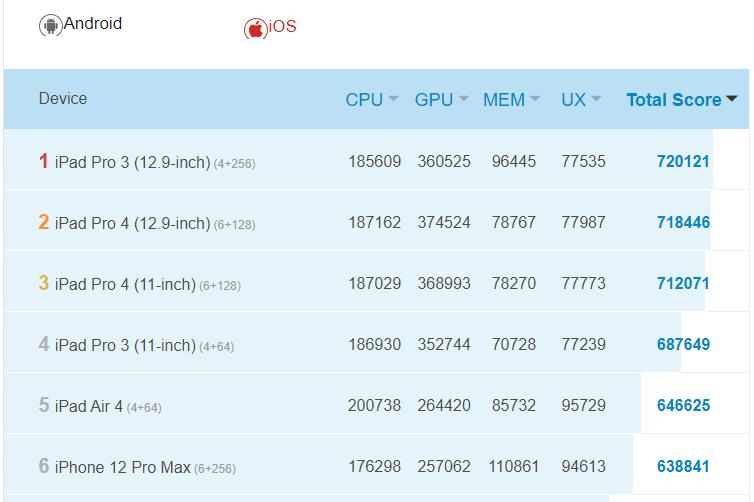Image resolution: width=754 pixels, height=502 pixels.
Task: Click the CPU column header label
Action: tap(364, 100)
